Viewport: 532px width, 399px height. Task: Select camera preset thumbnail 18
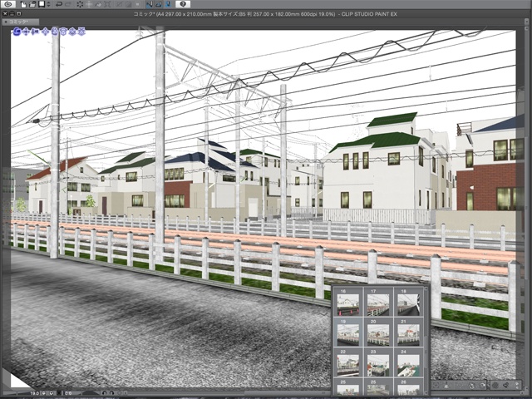point(408,303)
